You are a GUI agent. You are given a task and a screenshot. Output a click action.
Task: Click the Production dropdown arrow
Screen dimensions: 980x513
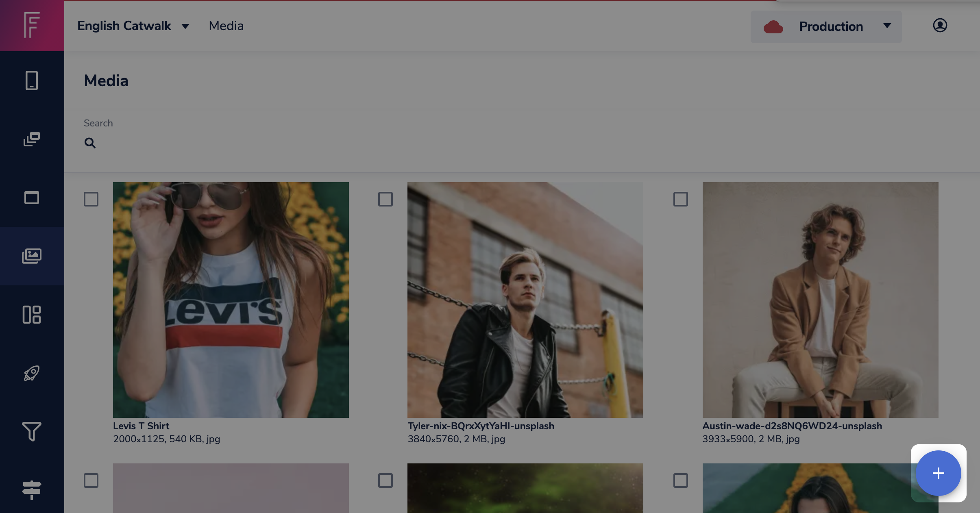coord(887,26)
